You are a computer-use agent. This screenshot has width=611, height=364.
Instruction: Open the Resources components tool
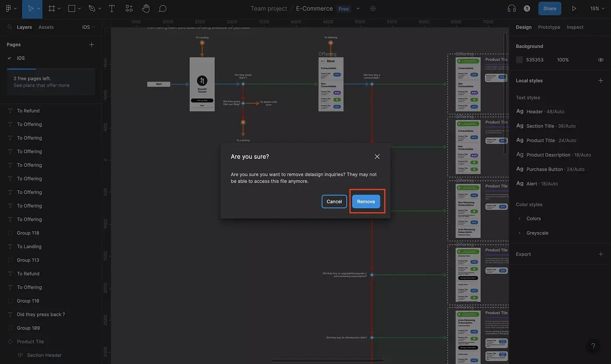click(x=129, y=9)
